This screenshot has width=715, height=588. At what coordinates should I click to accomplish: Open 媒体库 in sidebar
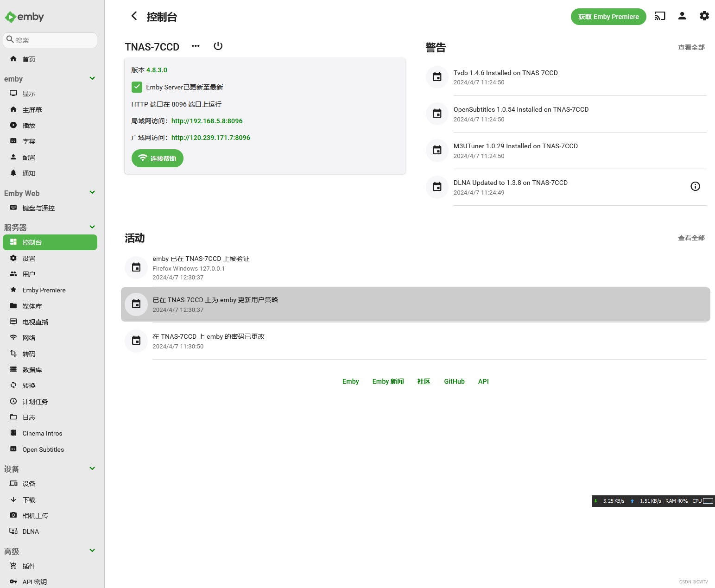[x=50, y=306]
